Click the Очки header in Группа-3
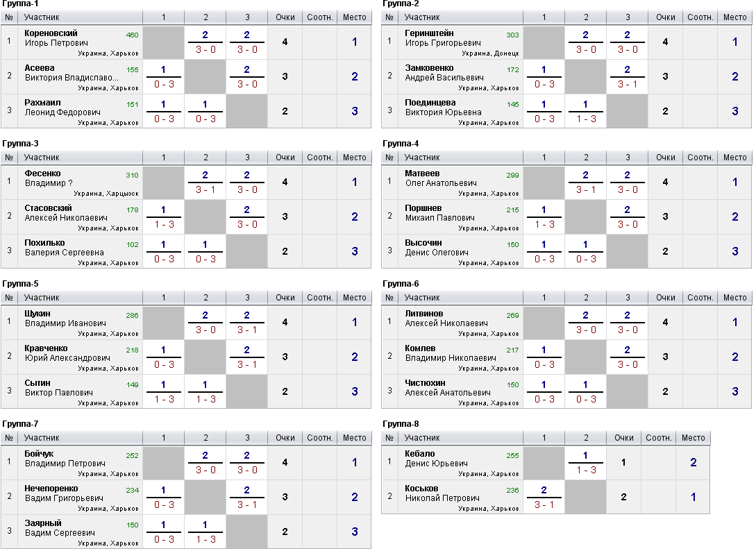This screenshot has width=756, height=551. tap(285, 158)
